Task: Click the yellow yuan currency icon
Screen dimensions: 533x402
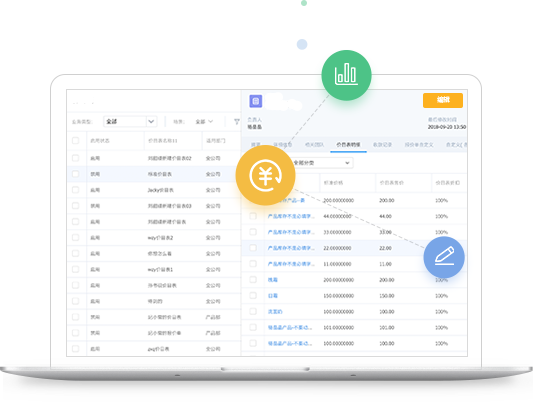Action: (x=265, y=175)
